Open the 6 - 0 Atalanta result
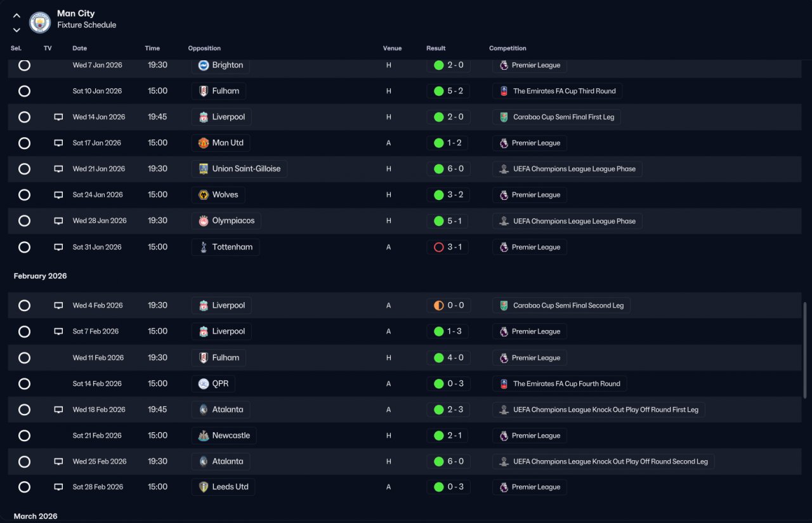Screen dimensions: 812x523 click(448, 461)
